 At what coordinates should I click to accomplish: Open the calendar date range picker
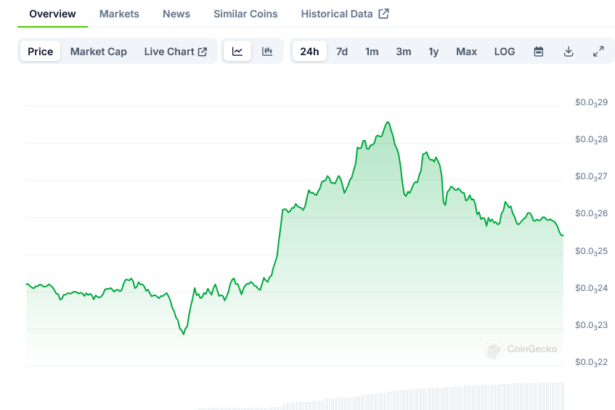tap(538, 51)
